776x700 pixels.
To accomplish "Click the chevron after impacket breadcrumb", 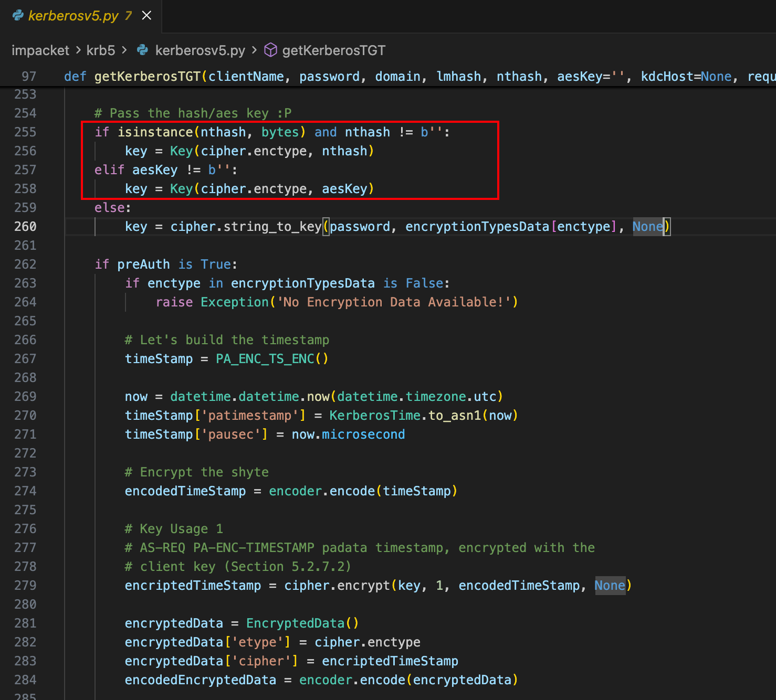I will pos(78,50).
